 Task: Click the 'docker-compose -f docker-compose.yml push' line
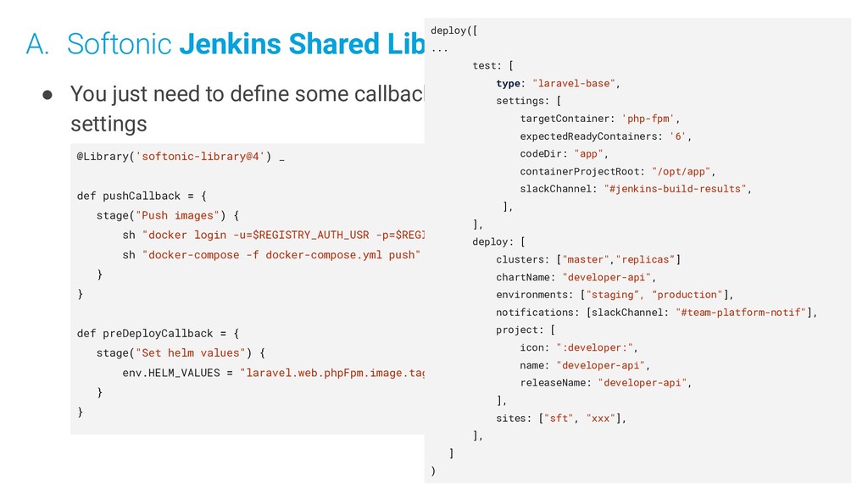click(x=271, y=255)
